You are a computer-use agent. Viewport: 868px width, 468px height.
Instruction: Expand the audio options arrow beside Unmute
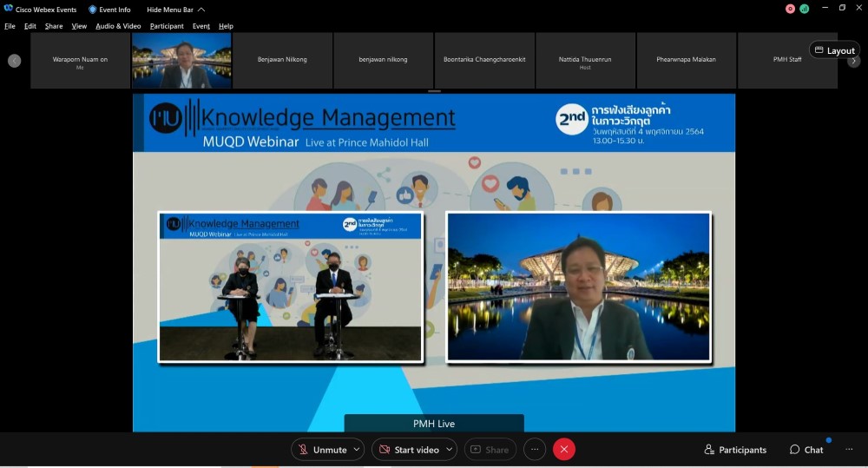356,450
